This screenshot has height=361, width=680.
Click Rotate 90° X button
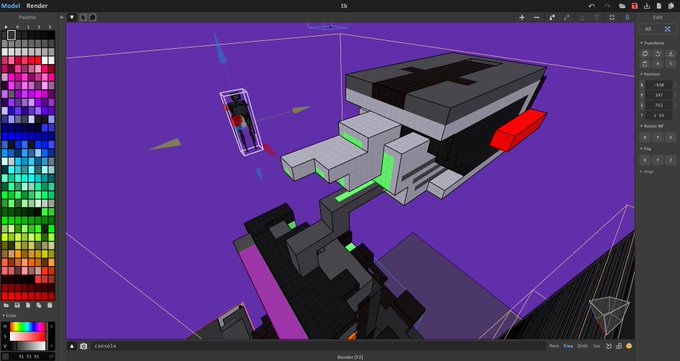645,138
